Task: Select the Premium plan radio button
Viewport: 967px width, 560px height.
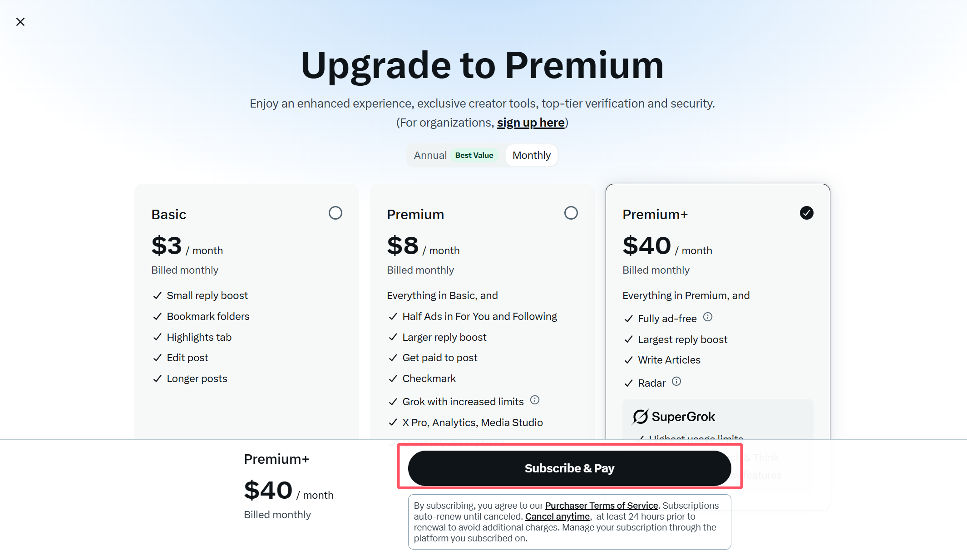Action: [571, 213]
